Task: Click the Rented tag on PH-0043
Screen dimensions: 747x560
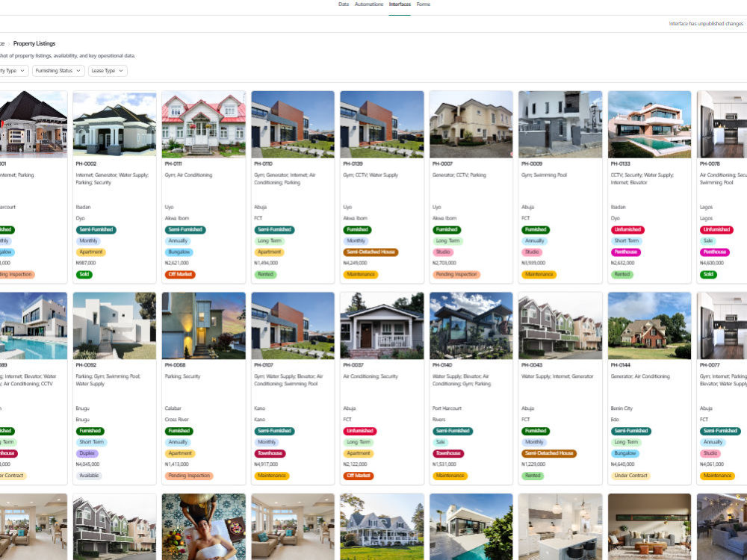Action: [533, 476]
